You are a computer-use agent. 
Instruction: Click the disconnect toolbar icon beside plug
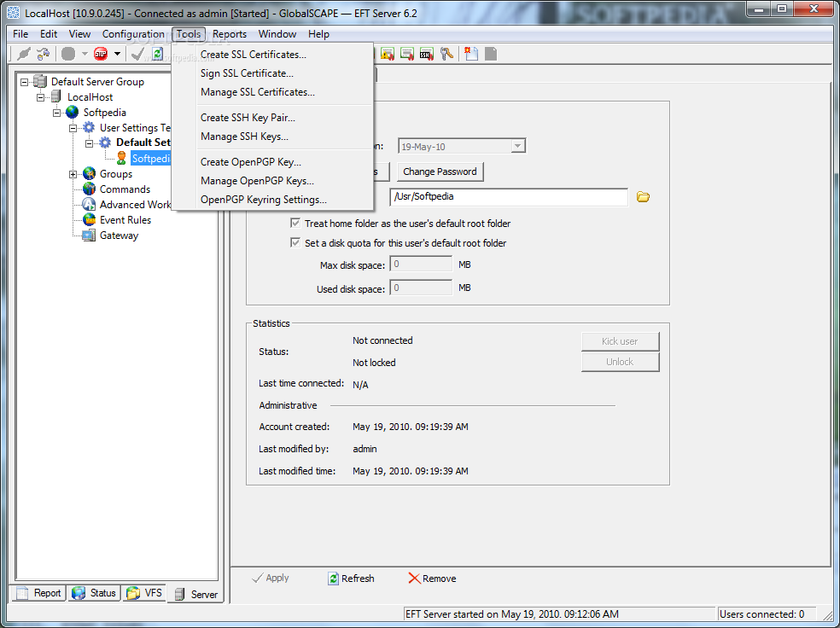pos(44,54)
